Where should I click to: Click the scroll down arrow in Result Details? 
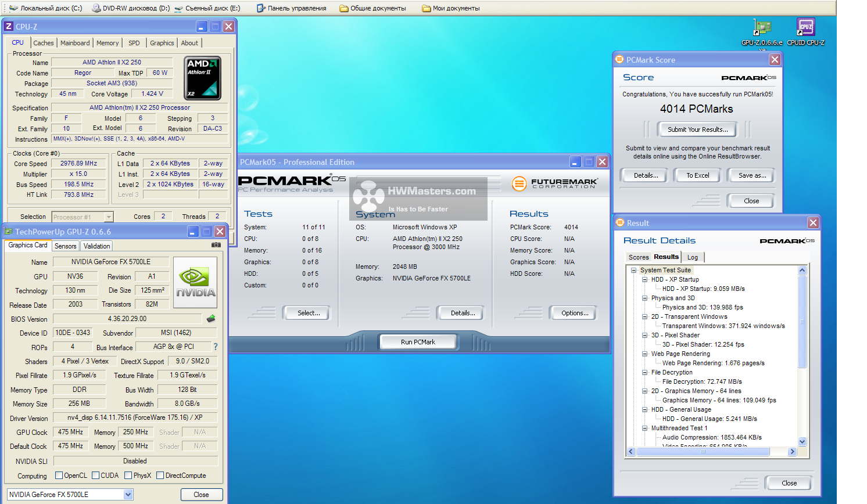tap(802, 442)
